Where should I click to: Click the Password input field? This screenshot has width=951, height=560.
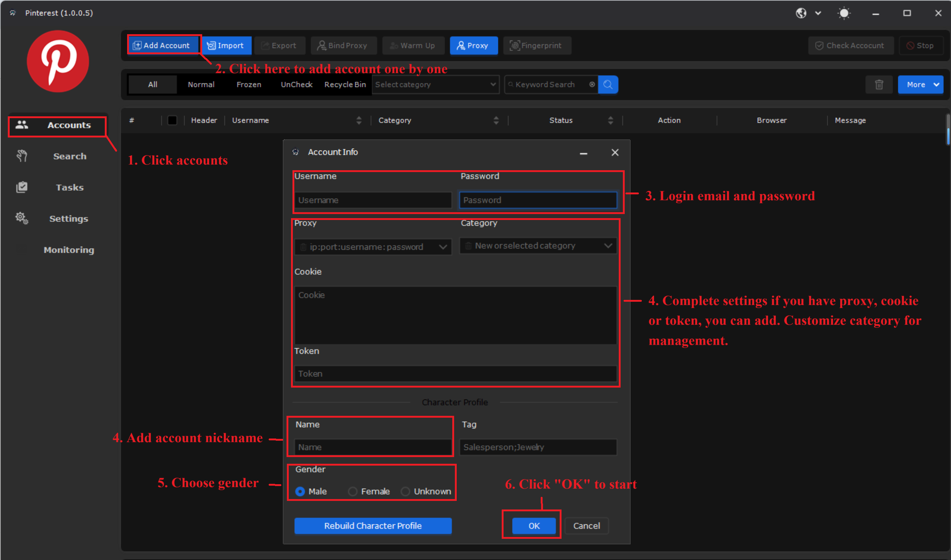538,200
